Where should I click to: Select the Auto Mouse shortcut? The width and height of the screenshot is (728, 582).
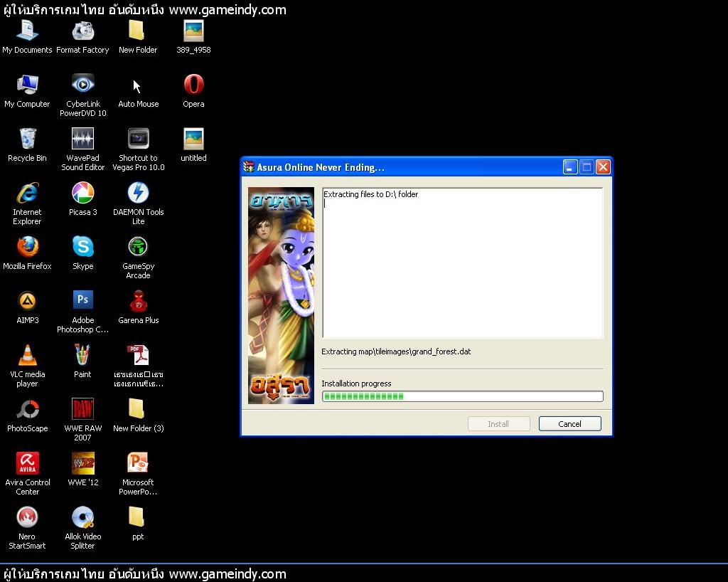point(138,85)
